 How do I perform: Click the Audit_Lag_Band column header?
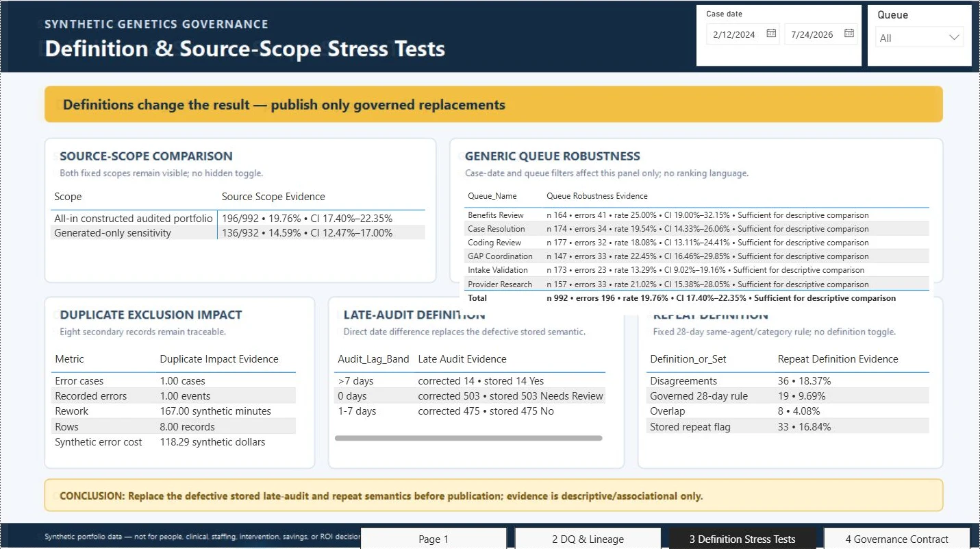coord(373,359)
